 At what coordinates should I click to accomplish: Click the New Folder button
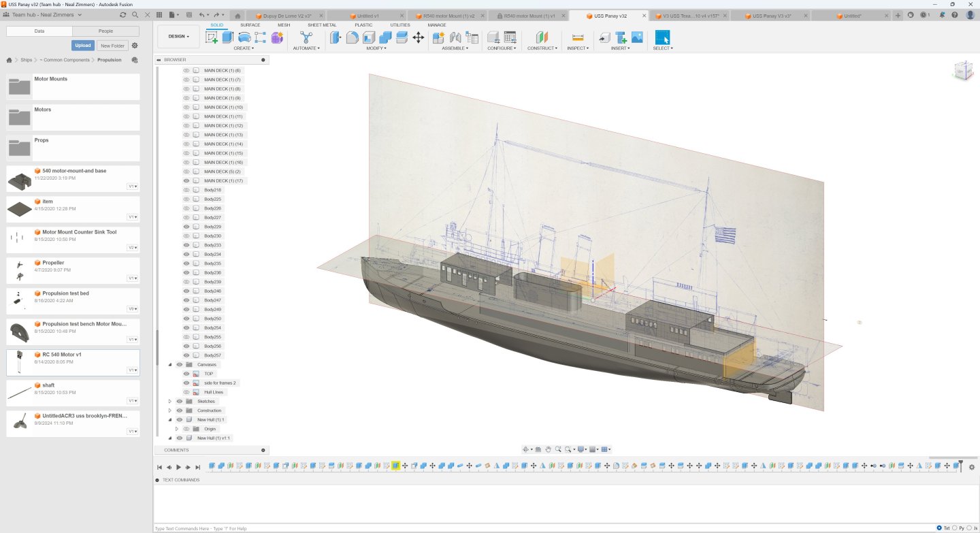(112, 46)
